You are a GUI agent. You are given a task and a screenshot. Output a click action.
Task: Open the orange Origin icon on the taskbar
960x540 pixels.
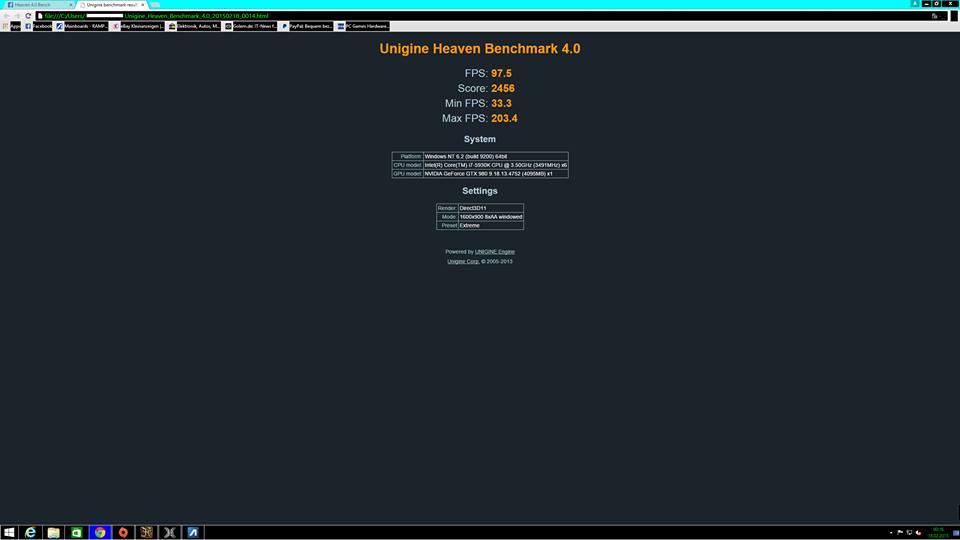123,532
